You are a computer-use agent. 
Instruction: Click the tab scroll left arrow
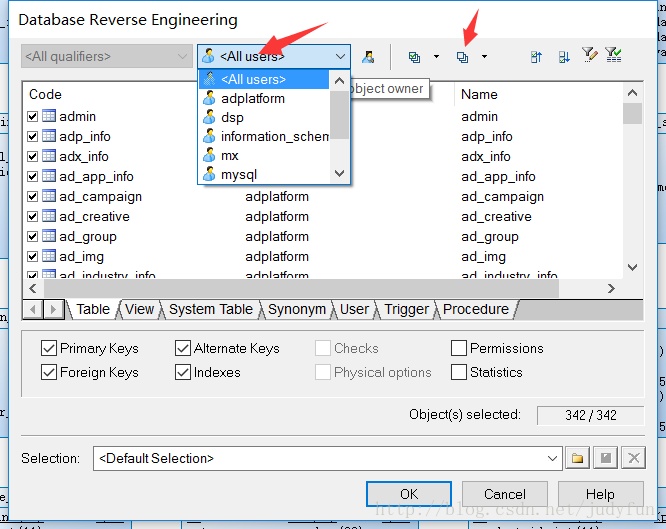[x=33, y=309]
